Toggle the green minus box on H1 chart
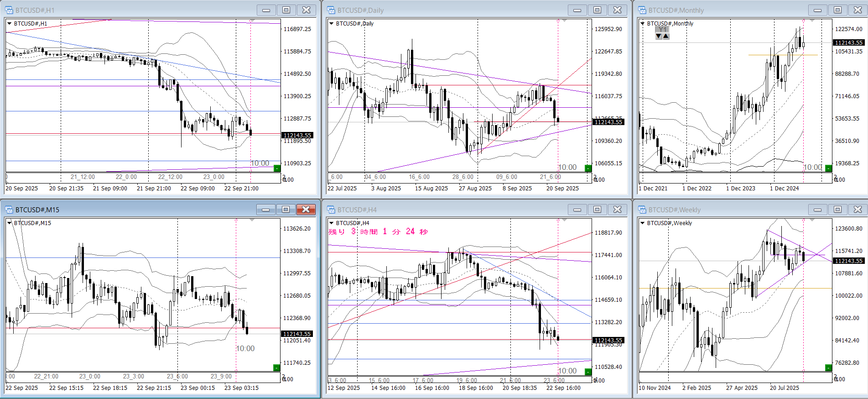The image size is (868, 399). tap(276, 168)
